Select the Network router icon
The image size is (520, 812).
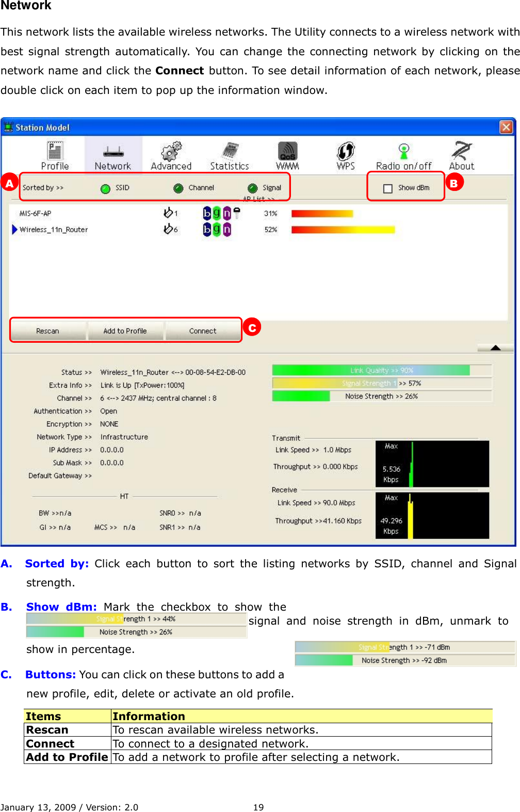113,152
